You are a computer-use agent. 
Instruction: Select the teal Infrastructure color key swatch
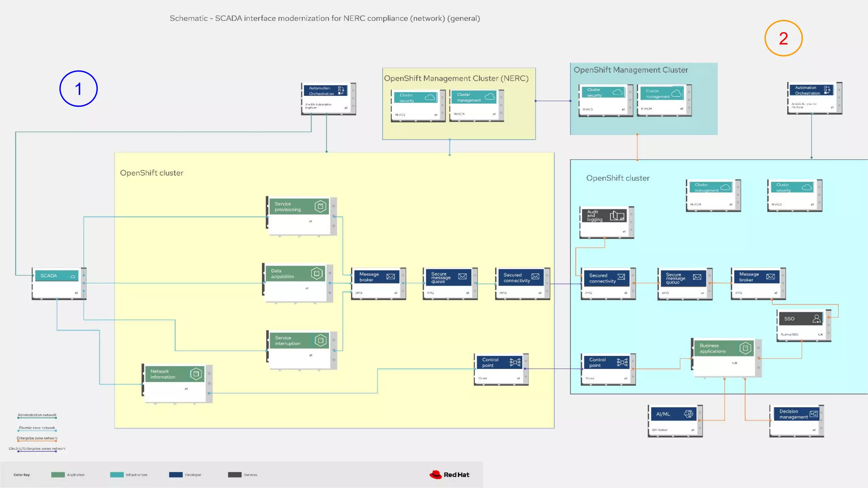coord(117,474)
